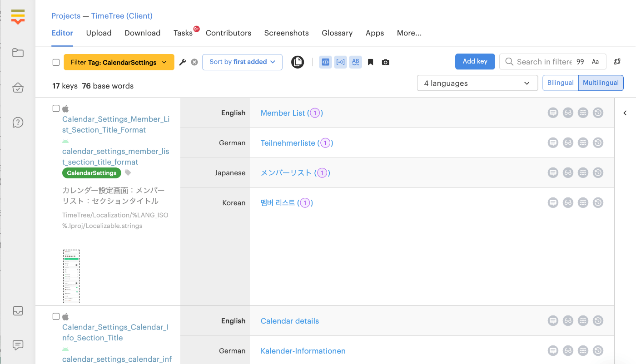Viewport: 636px width, 364px height.
Task: Click the wrench icon to customize filter
Action: [x=183, y=62]
